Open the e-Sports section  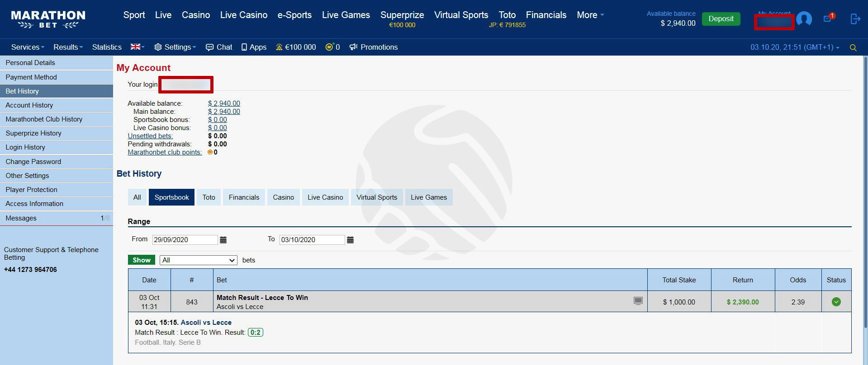294,15
